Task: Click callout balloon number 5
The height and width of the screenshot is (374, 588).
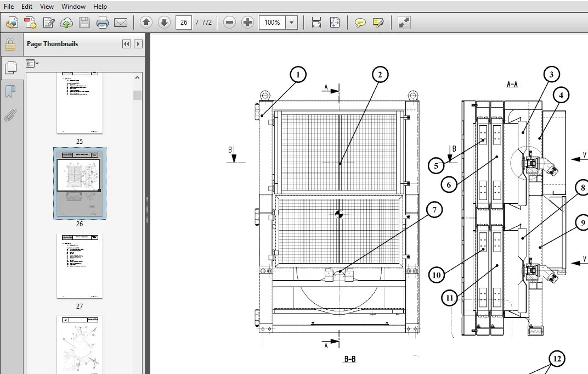Action: coord(436,166)
